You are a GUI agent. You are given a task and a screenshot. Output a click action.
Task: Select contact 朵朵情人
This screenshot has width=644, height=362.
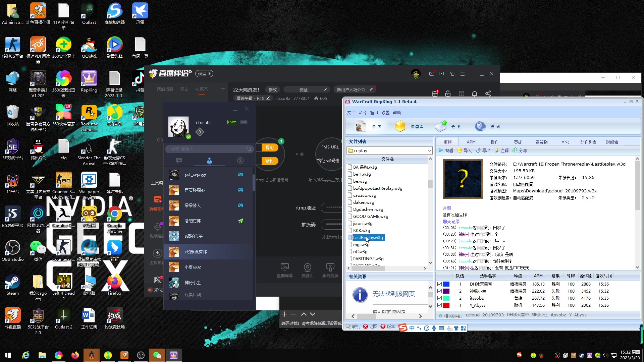point(208,205)
